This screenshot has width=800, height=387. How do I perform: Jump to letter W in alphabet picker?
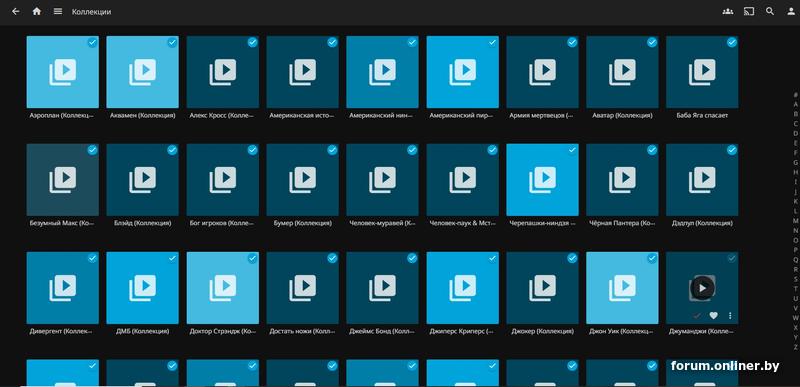click(795, 318)
